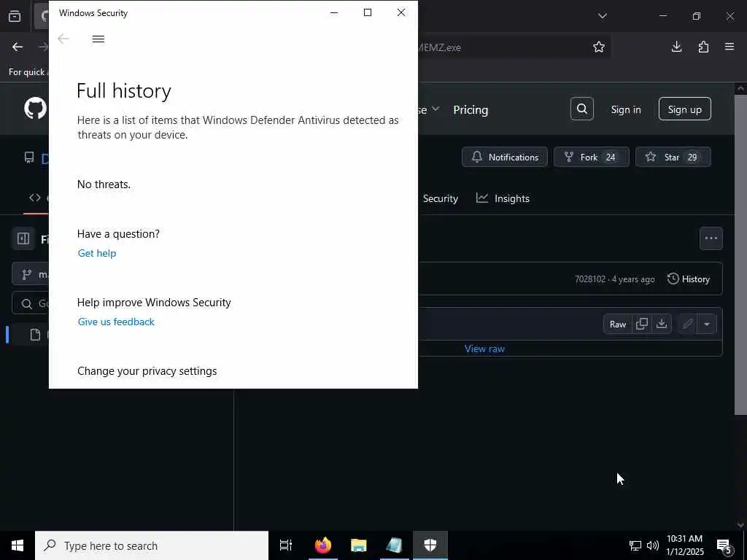
Task: Expand the edit options dropdown arrow
Action: (x=706, y=324)
